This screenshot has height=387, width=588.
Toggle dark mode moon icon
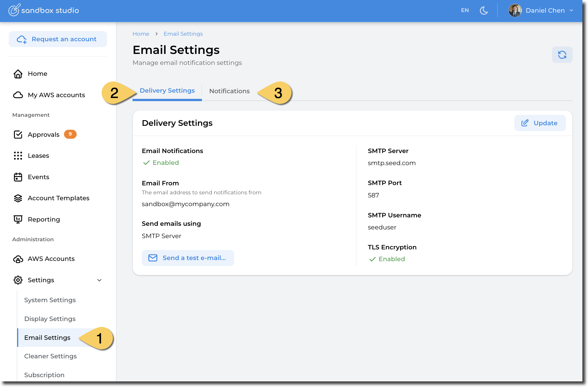484,11
